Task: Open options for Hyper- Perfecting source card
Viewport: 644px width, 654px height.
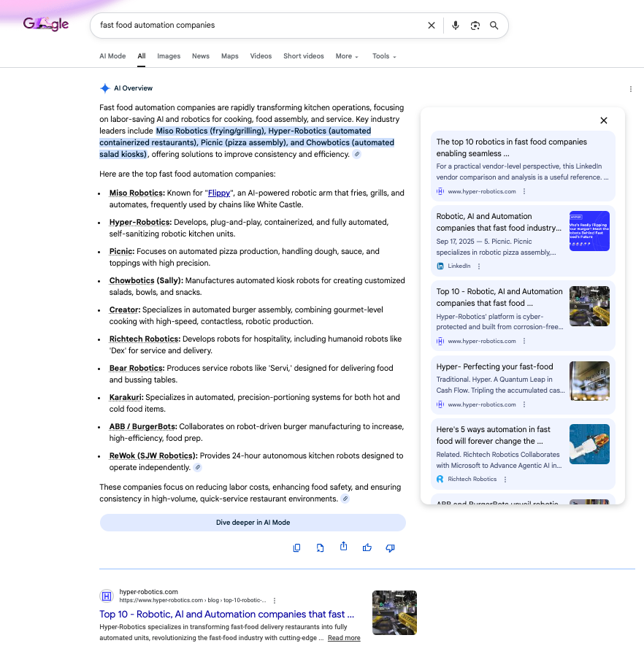Action: tap(524, 404)
